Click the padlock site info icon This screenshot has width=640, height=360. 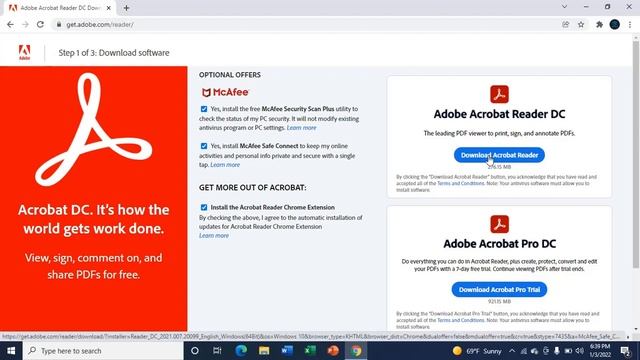pyautogui.click(x=59, y=24)
